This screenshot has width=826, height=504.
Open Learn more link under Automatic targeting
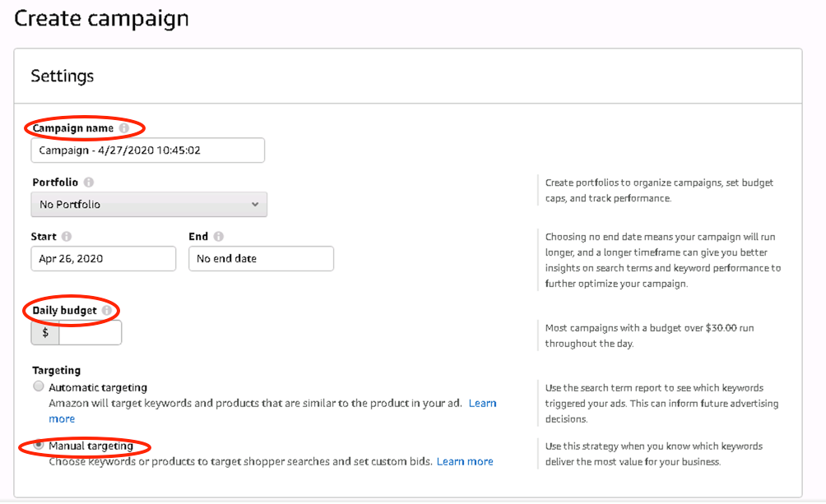click(x=483, y=404)
